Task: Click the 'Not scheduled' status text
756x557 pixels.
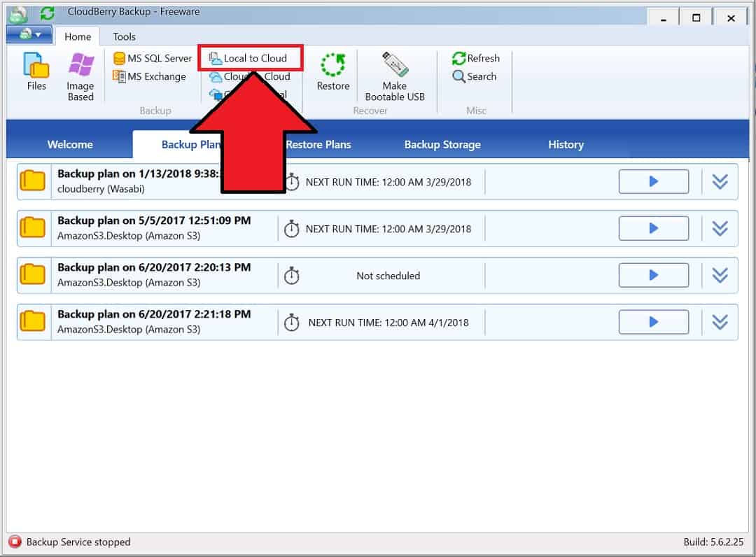Action: (388, 276)
